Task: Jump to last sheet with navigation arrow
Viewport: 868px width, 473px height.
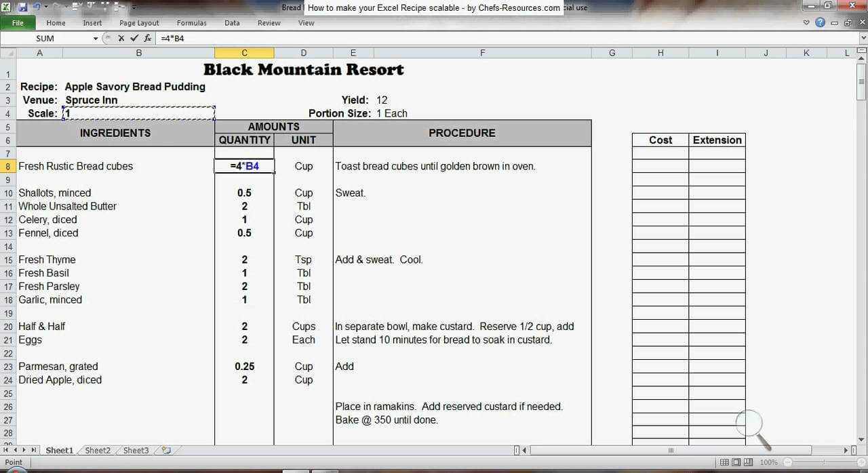Action: pos(34,451)
